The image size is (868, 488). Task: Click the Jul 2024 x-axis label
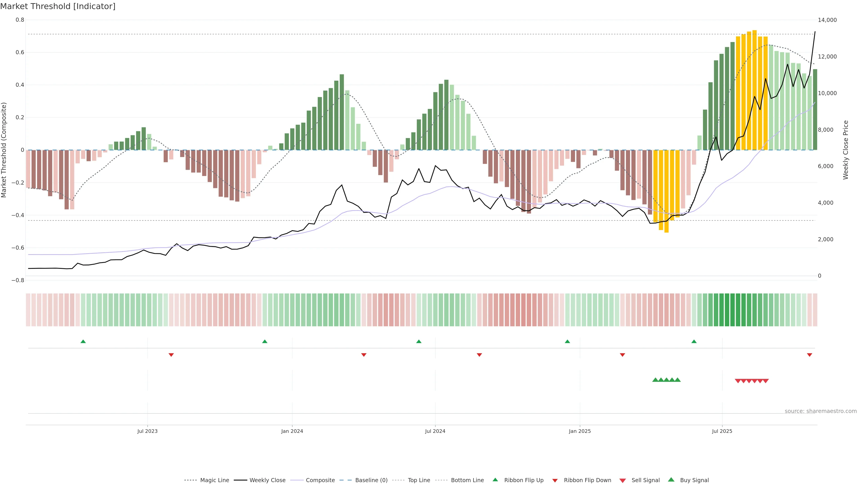pos(435,431)
